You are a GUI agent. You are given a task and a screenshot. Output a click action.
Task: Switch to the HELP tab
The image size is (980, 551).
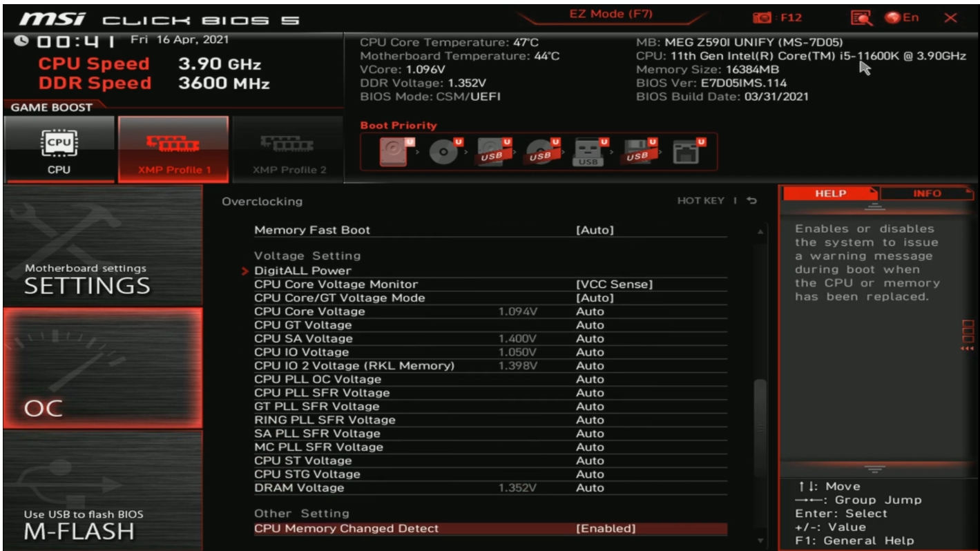coord(829,194)
